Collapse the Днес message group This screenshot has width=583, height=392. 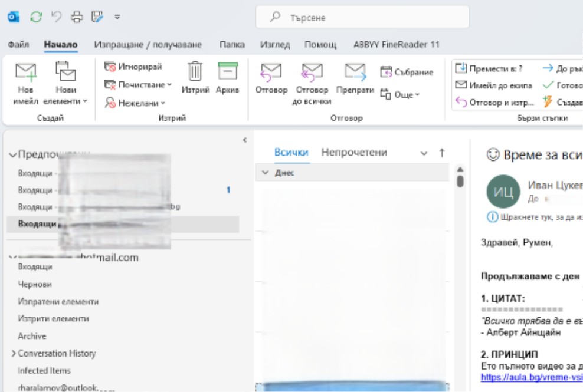pyautogui.click(x=265, y=172)
